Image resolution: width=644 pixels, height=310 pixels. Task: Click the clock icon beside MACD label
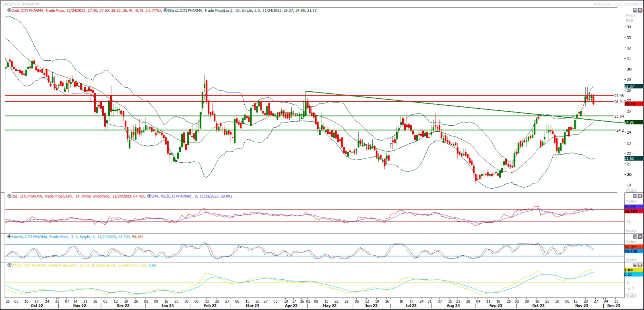click(9, 265)
